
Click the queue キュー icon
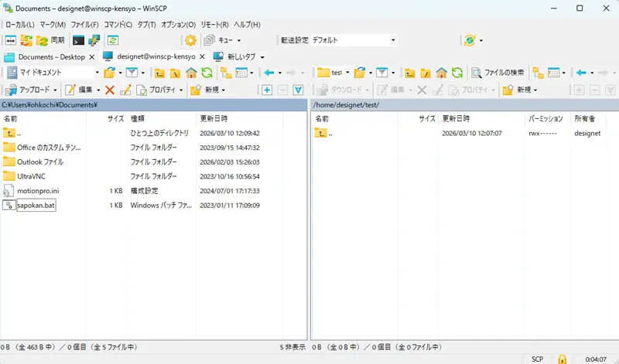[x=218, y=40]
